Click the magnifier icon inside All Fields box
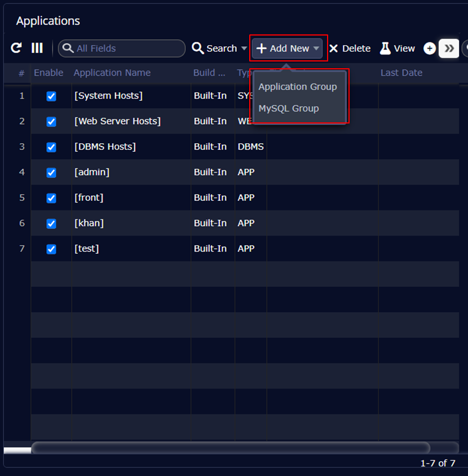468x476 pixels. (68, 49)
